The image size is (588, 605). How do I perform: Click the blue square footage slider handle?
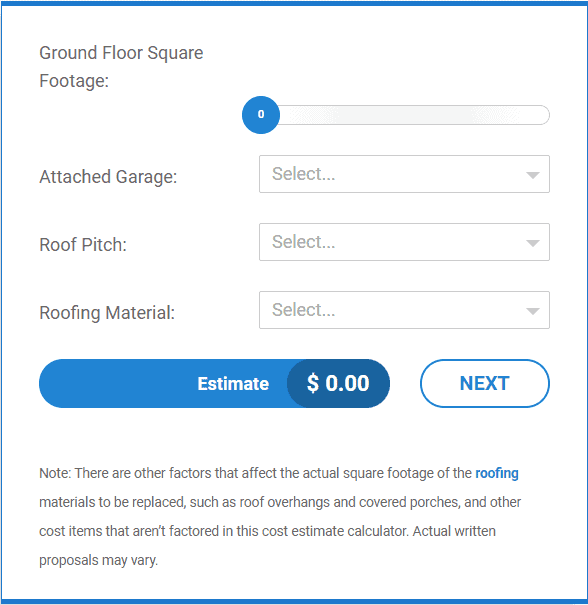point(261,115)
